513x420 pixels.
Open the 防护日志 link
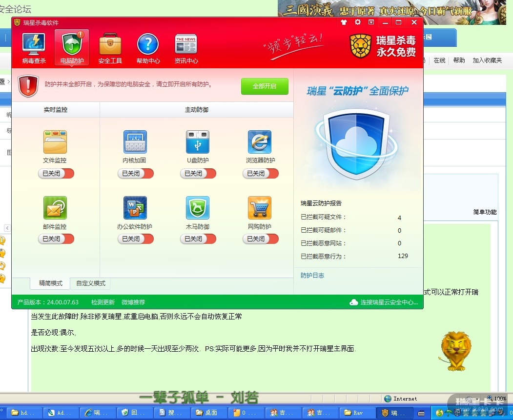(x=312, y=276)
